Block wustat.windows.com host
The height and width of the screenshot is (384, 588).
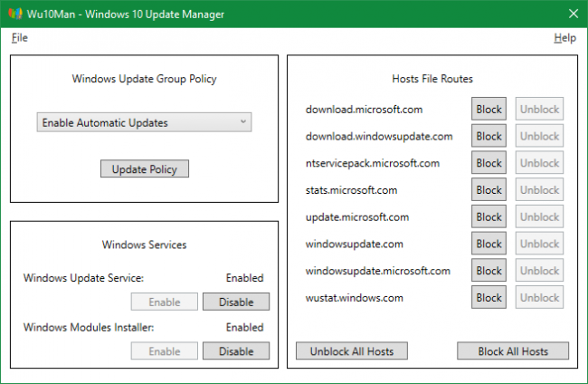pyautogui.click(x=488, y=297)
